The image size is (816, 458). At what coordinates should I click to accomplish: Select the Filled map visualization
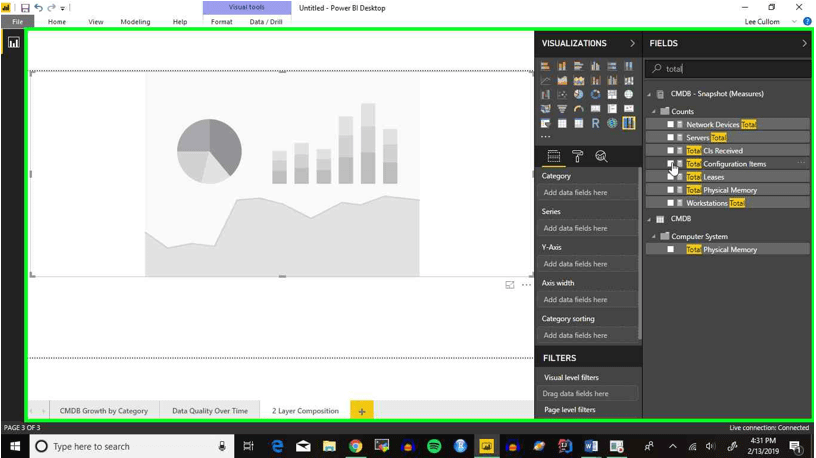(x=545, y=109)
